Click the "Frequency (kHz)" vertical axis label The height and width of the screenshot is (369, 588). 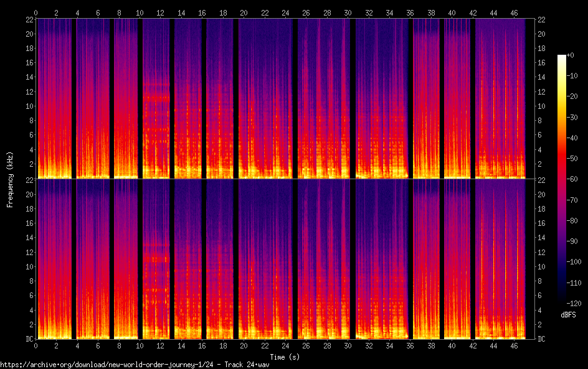click(10, 179)
